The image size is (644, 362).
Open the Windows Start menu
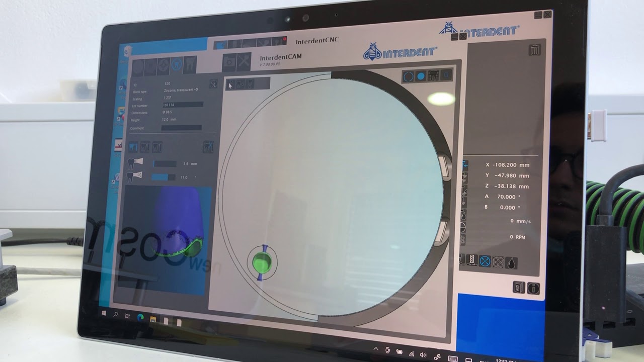104,313
